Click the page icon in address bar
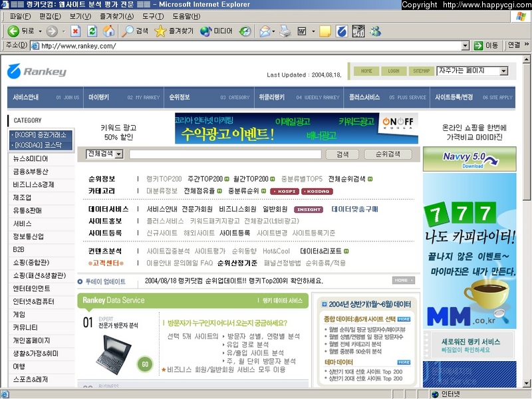 point(35,46)
